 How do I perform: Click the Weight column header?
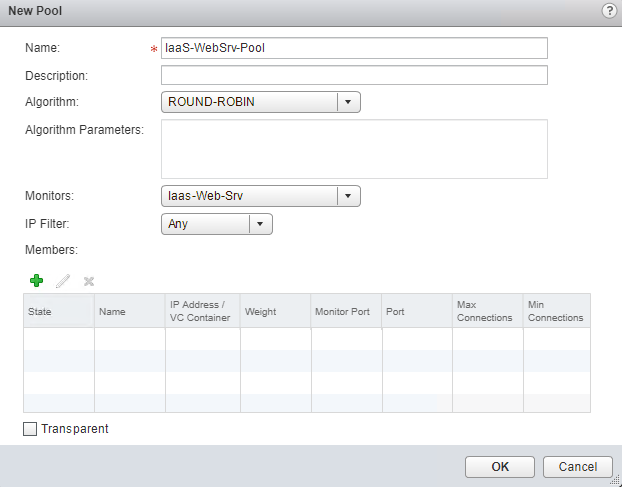(275, 311)
